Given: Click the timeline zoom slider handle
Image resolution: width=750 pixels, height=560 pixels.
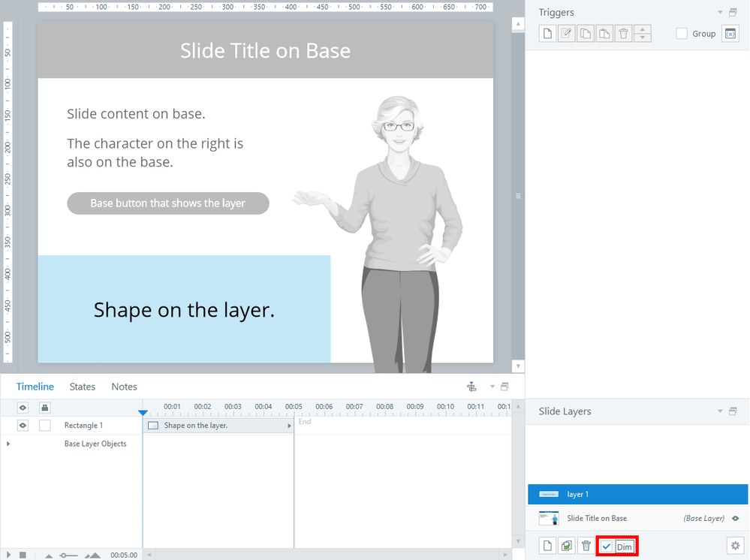Looking at the screenshot, I should 63,555.
